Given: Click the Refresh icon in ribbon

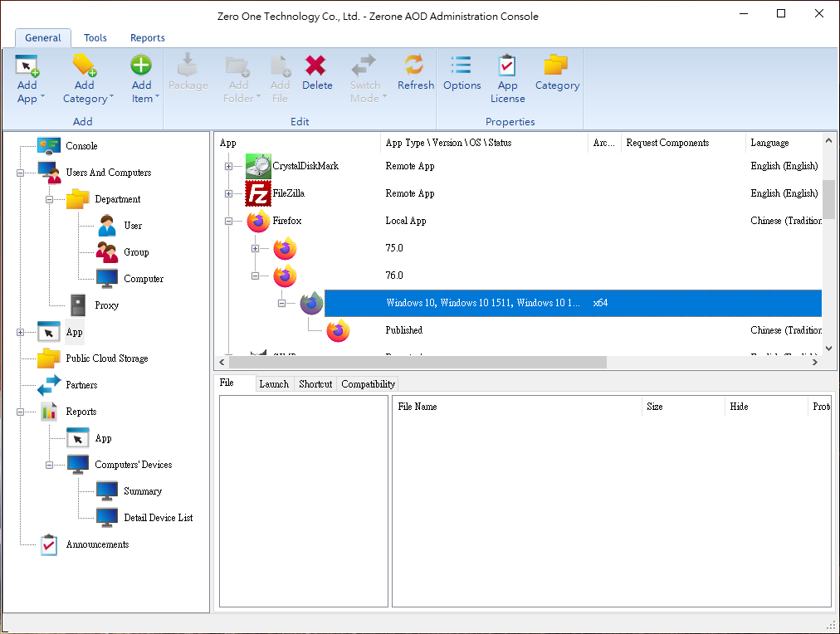Looking at the screenshot, I should (x=415, y=66).
